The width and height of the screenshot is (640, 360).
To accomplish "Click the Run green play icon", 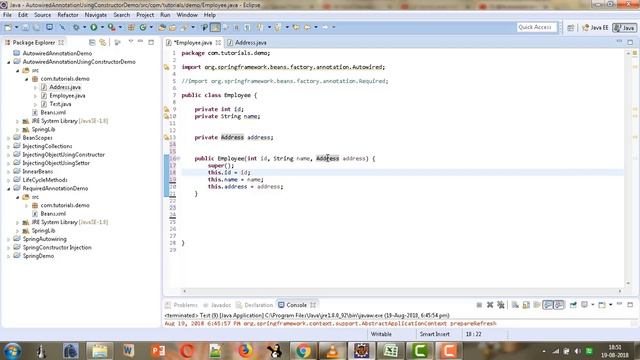I will [94, 27].
